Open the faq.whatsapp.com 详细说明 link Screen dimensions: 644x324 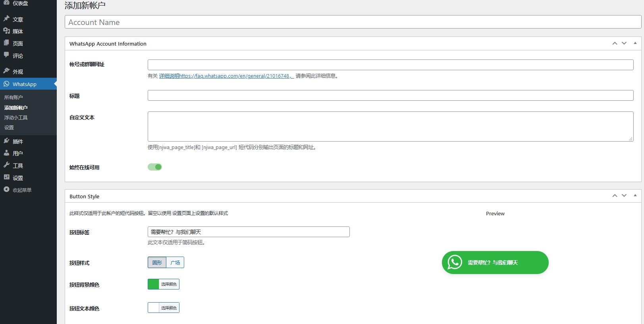click(x=226, y=76)
